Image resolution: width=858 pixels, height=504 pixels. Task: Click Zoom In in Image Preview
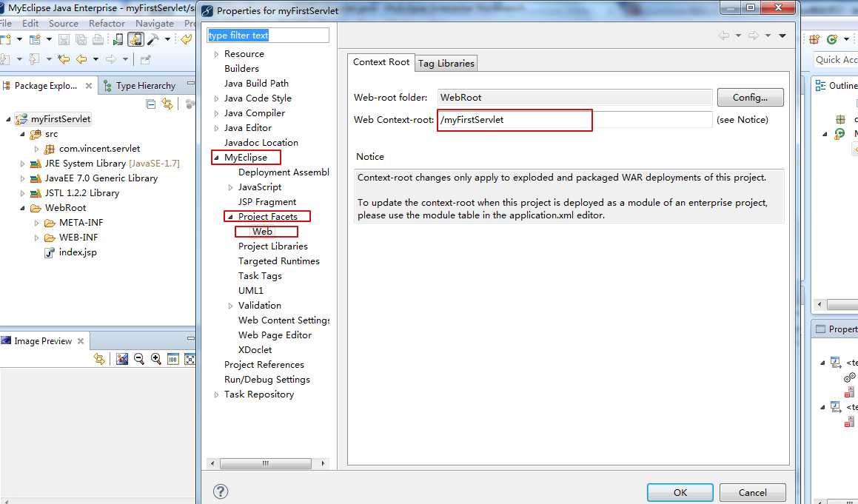pyautogui.click(x=156, y=359)
